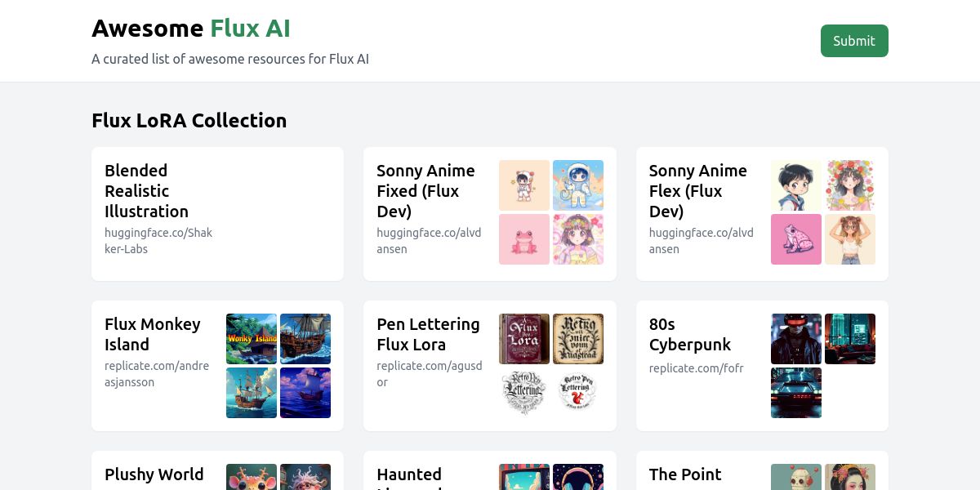Screen dimensions: 980x490
Task: View Sonny Anime Flex floral girl thumbnail
Action: pyautogui.click(x=850, y=185)
